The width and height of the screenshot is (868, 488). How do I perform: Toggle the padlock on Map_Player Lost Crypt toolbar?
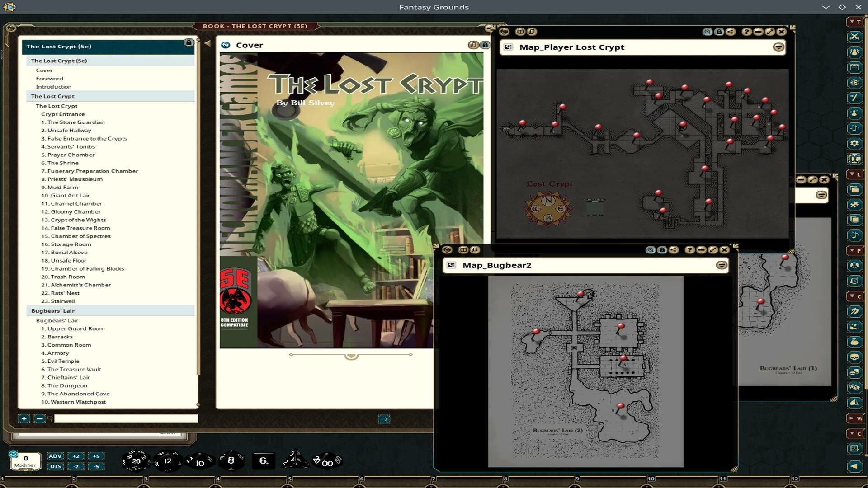719,32
